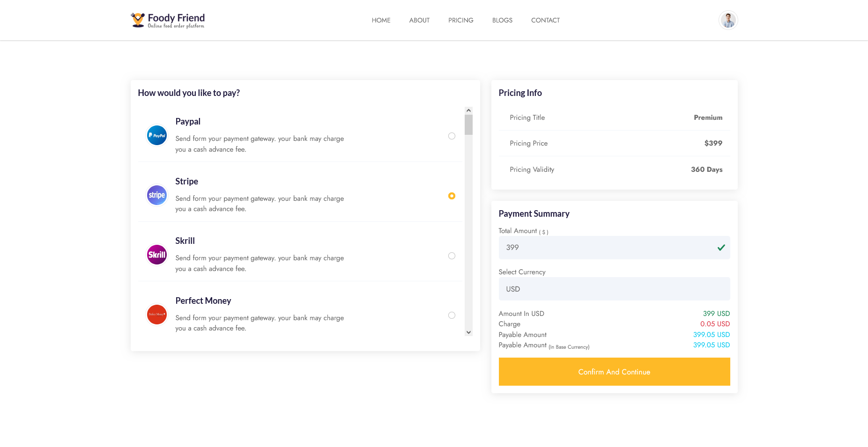
Task: Click the scroll up arrow of payment list
Action: (468, 110)
